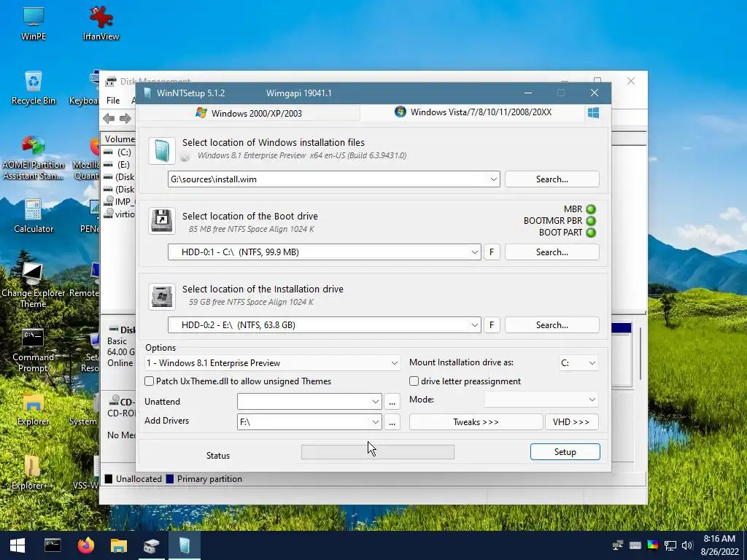
Task: Expand the Add Drivers path dropdown
Action: coord(375,422)
